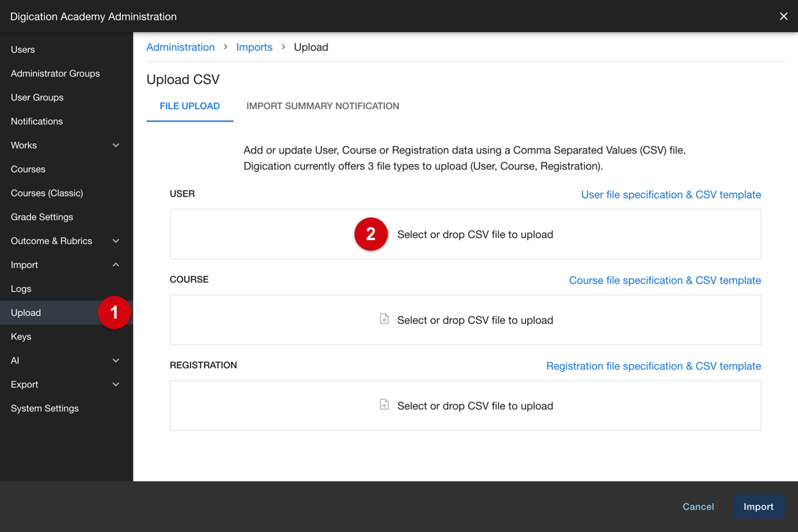Click the upload file icon in Course box
The image size is (798, 532).
point(384,319)
